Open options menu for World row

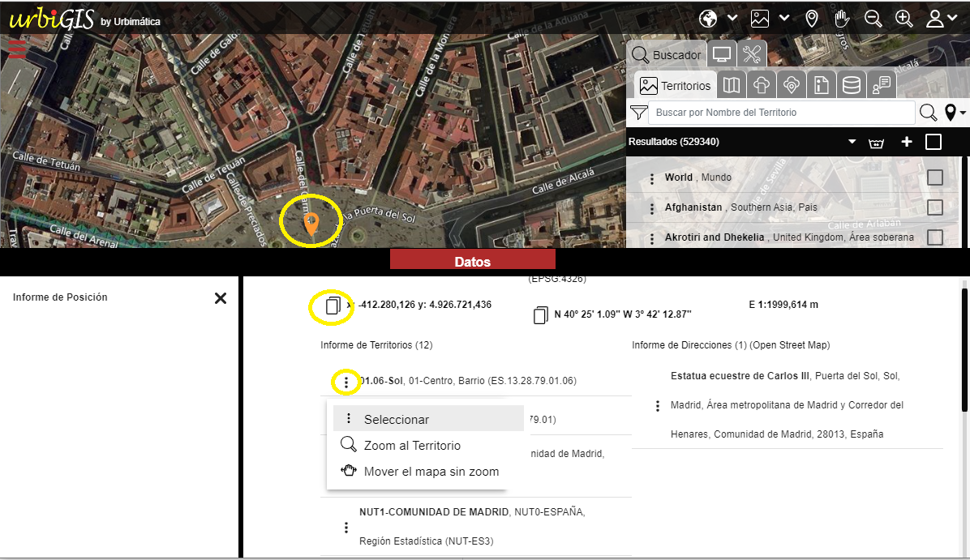coord(651,178)
